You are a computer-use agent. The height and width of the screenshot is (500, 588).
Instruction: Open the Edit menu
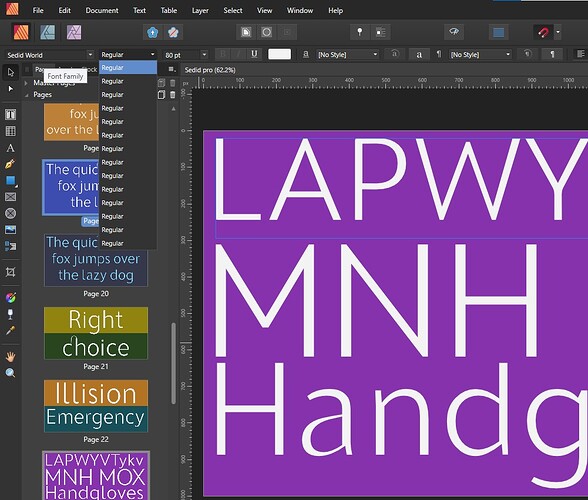(x=64, y=11)
